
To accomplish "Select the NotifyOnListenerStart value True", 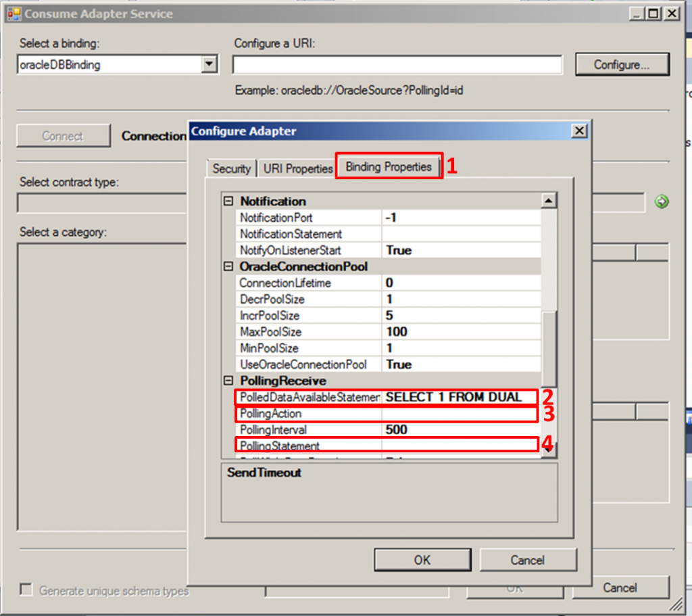I will [x=399, y=250].
